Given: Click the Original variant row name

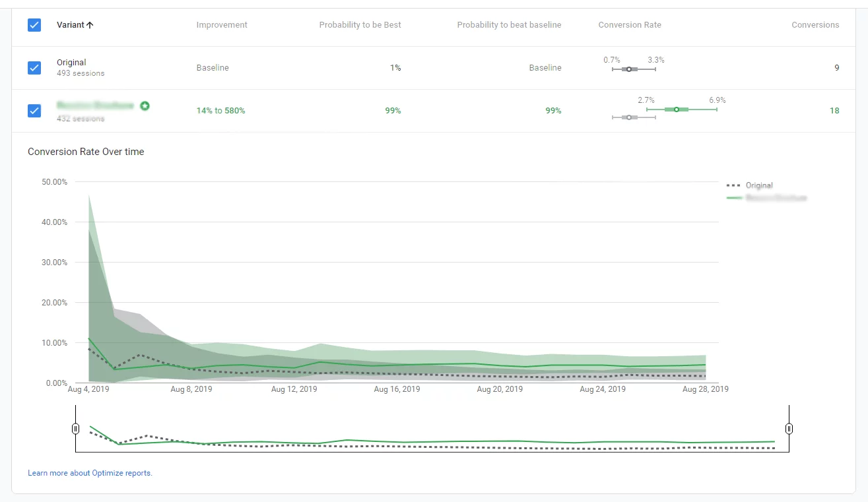Looking at the screenshot, I should point(71,63).
